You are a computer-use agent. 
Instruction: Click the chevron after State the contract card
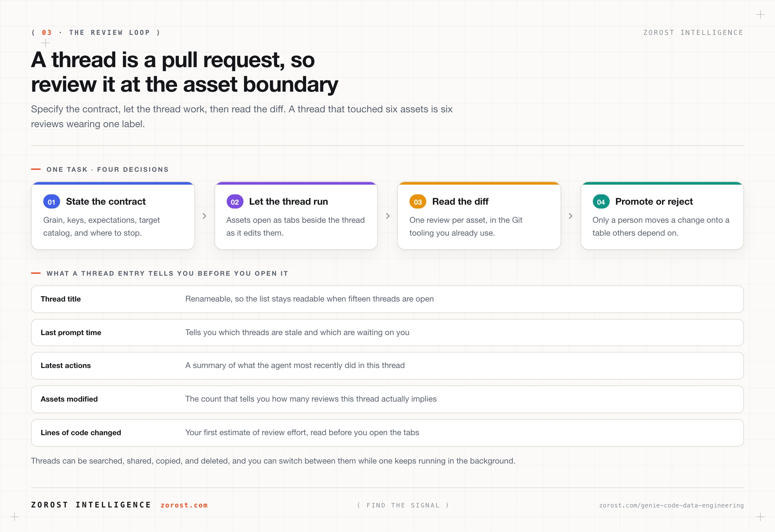tap(204, 216)
